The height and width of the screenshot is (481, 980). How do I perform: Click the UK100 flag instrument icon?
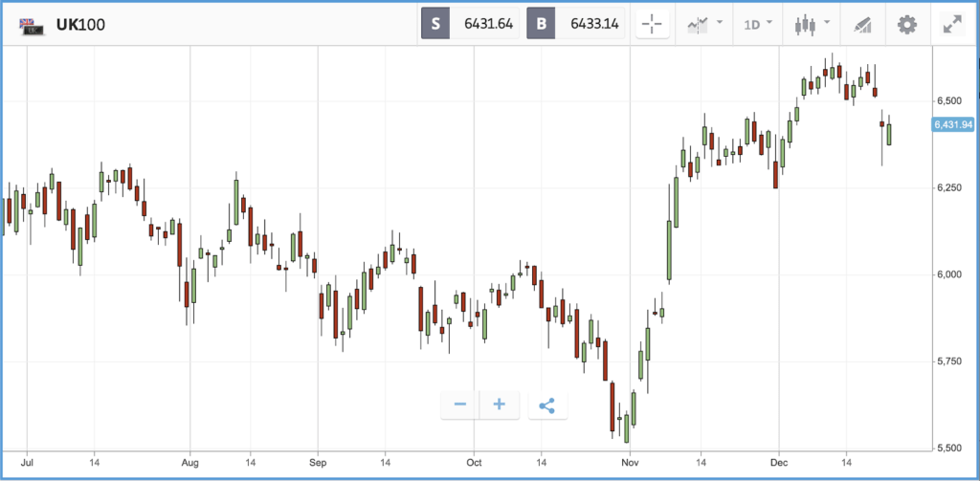[31, 26]
